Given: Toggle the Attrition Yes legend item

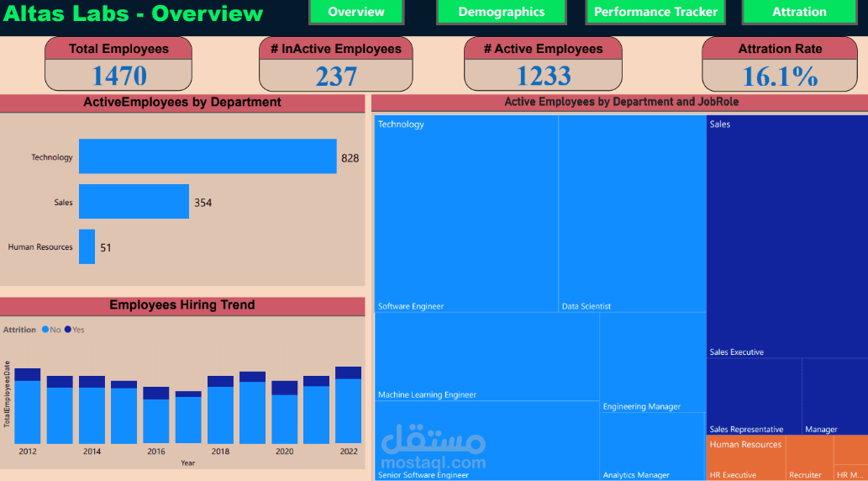Looking at the screenshot, I should (75, 330).
